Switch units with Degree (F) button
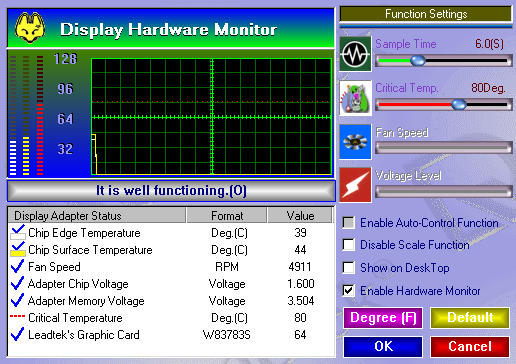 coord(383,318)
